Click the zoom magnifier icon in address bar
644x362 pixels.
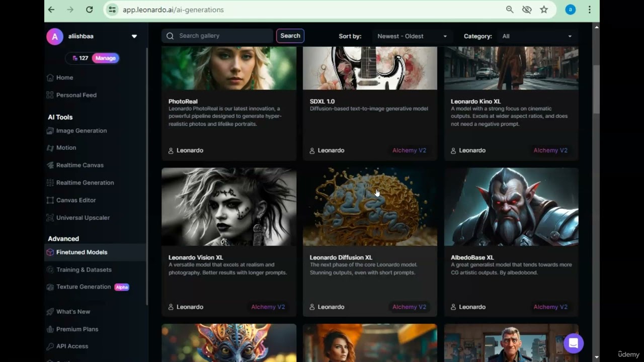click(510, 10)
